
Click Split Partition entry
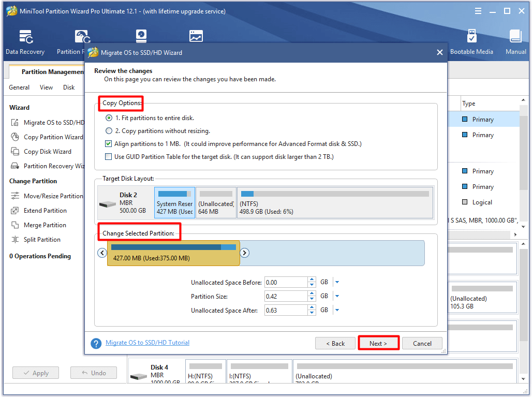[x=42, y=240]
